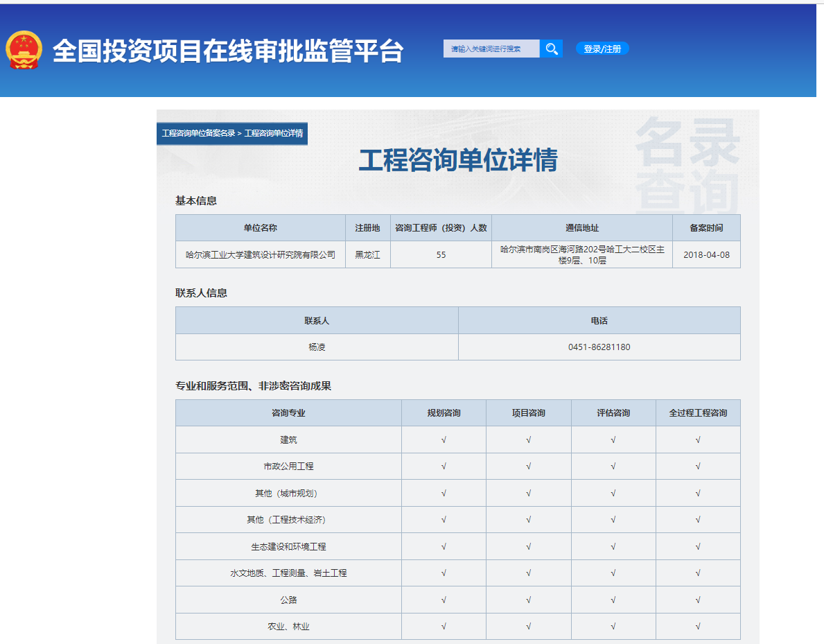
Task: Select the 其他（城市规划） row label
Action: 286,493
